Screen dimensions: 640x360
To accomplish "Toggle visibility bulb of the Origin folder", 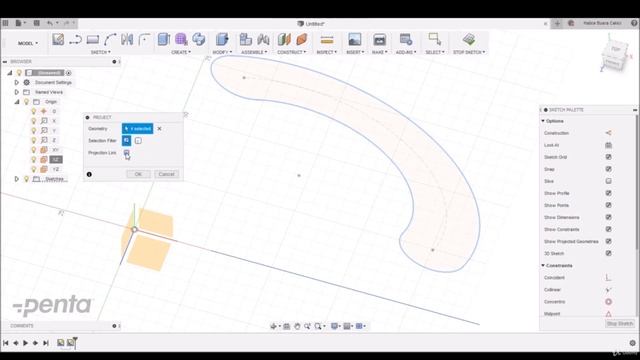I will pos(27,102).
